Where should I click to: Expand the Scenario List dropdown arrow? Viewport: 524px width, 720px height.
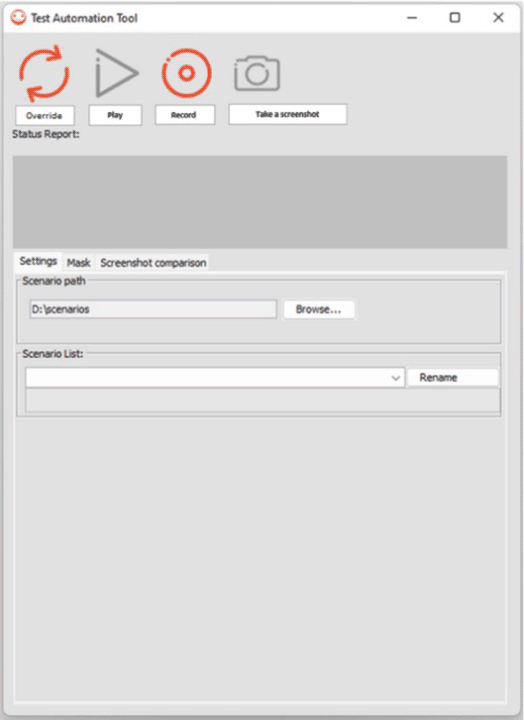(395, 378)
